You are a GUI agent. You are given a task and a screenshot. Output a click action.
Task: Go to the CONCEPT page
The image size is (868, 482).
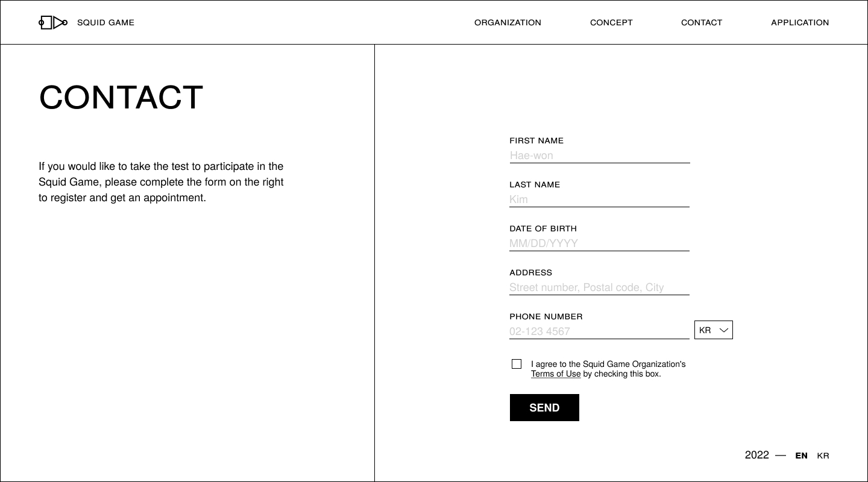[611, 23]
